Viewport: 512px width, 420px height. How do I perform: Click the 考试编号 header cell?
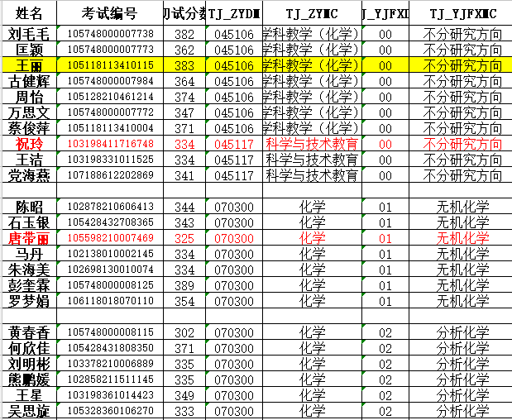(110, 12)
